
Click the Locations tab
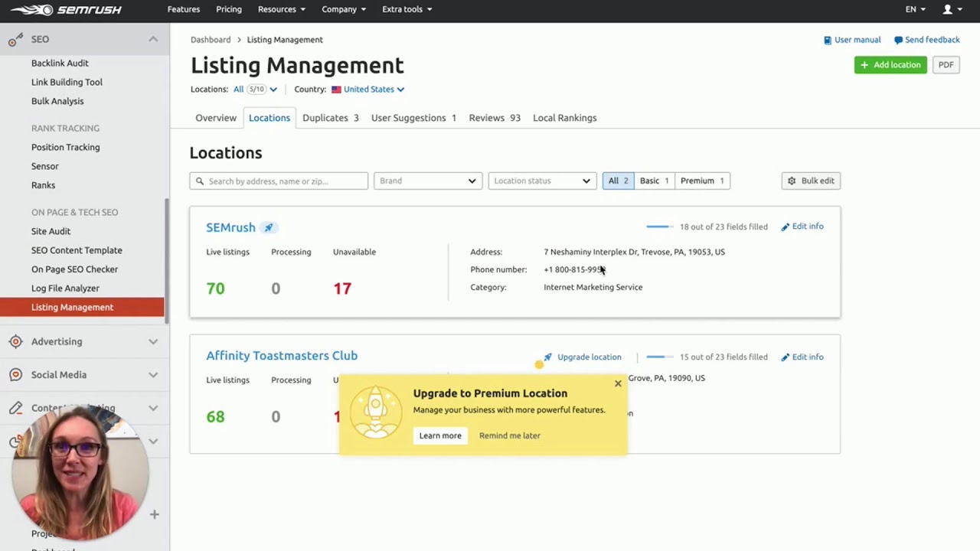(269, 118)
